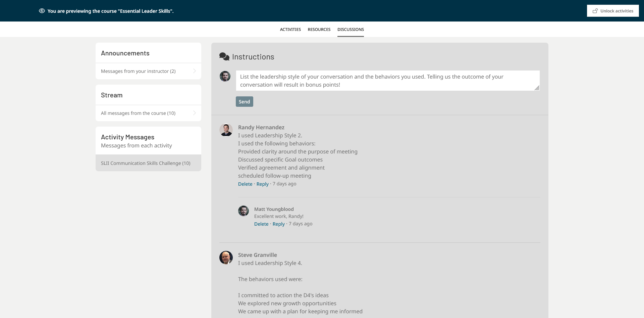Delete Matt Youngblood's reply
This screenshot has width=644, height=318.
[261, 224]
